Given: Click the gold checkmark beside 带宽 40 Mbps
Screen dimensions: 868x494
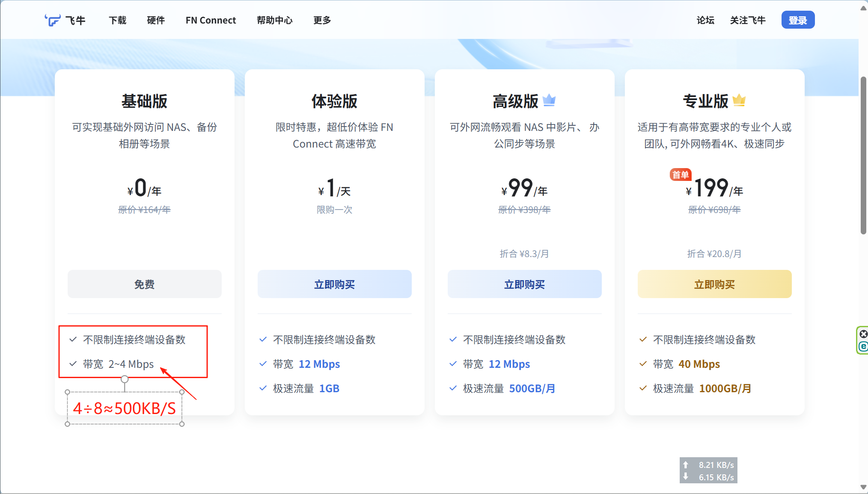Looking at the screenshot, I should (643, 364).
